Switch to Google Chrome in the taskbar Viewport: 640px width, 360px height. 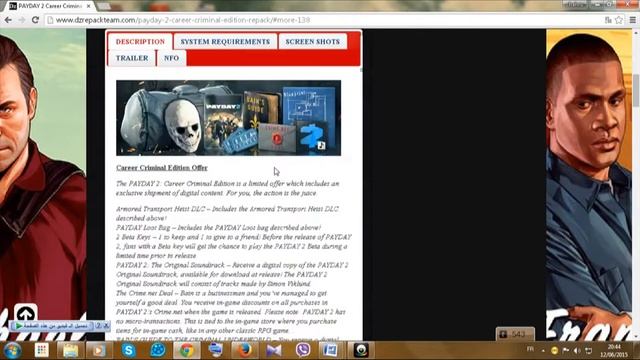pyautogui.click(x=187, y=350)
